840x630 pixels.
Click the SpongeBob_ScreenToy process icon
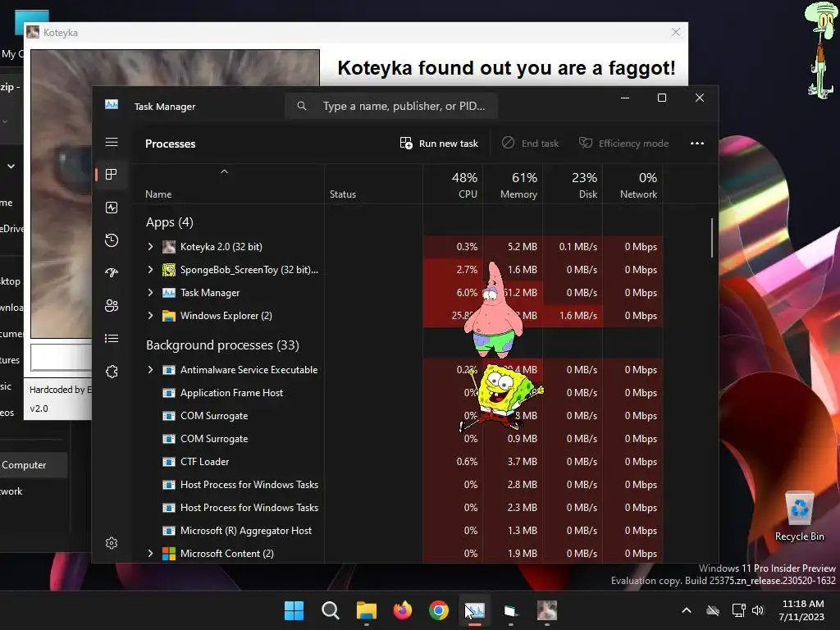169,269
